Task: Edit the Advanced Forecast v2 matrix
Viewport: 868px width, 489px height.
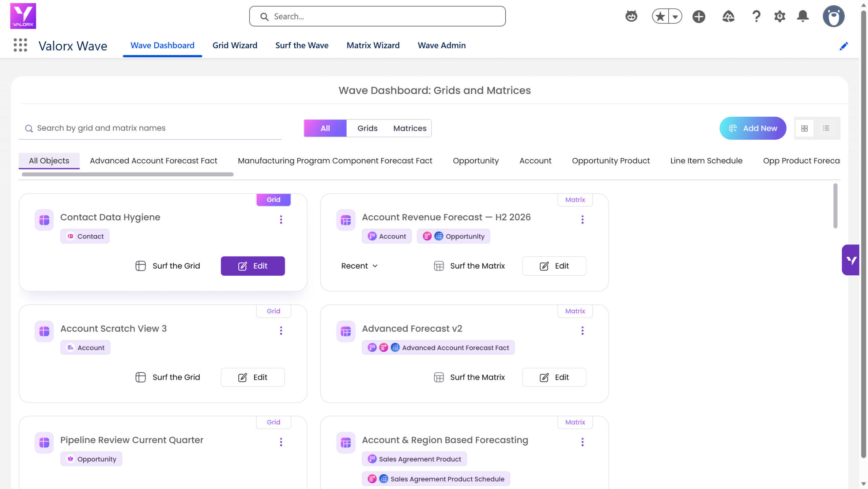Action: click(x=554, y=377)
